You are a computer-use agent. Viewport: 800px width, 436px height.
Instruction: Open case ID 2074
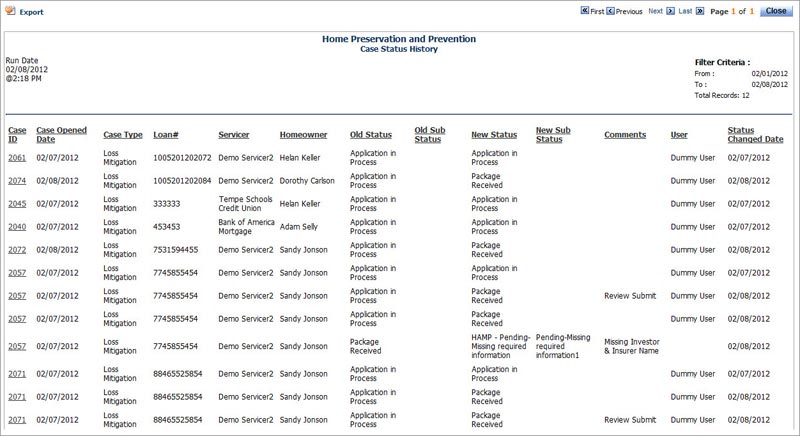coord(17,181)
